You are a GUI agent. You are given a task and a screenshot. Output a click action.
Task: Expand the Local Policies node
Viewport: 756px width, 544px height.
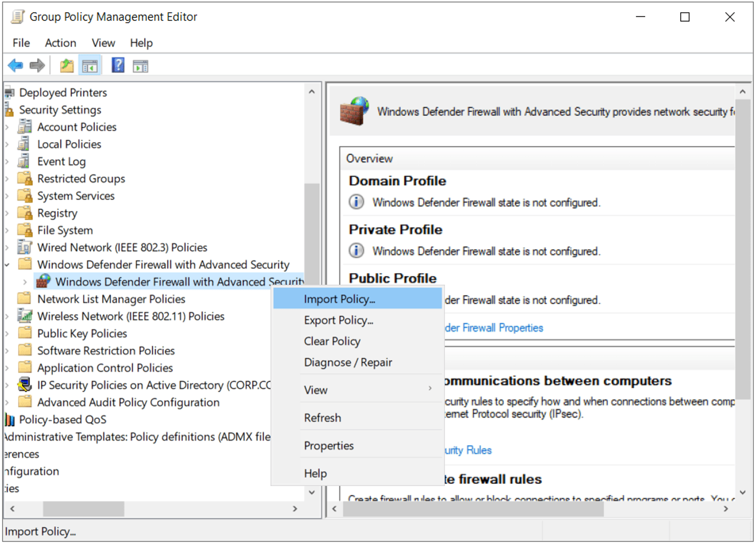pyautogui.click(x=7, y=144)
